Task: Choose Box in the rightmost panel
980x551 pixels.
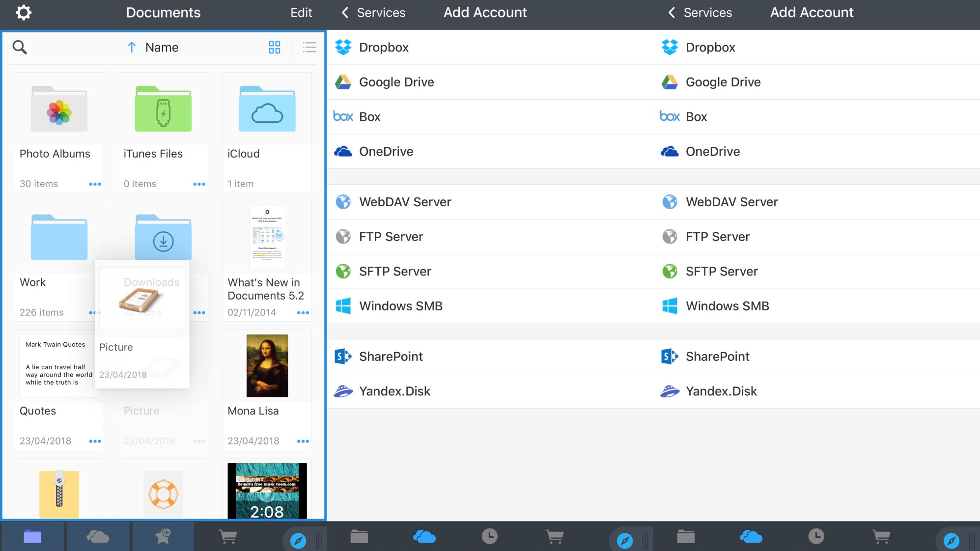Action: pos(817,117)
